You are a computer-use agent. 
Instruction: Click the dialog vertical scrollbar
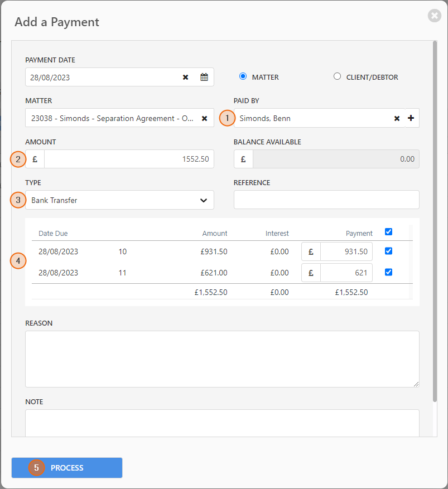(435, 221)
